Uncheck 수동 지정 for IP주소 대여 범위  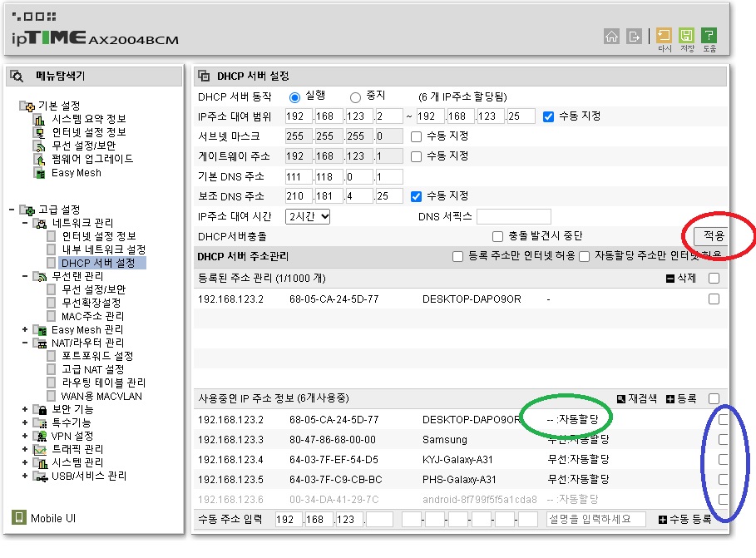548,116
